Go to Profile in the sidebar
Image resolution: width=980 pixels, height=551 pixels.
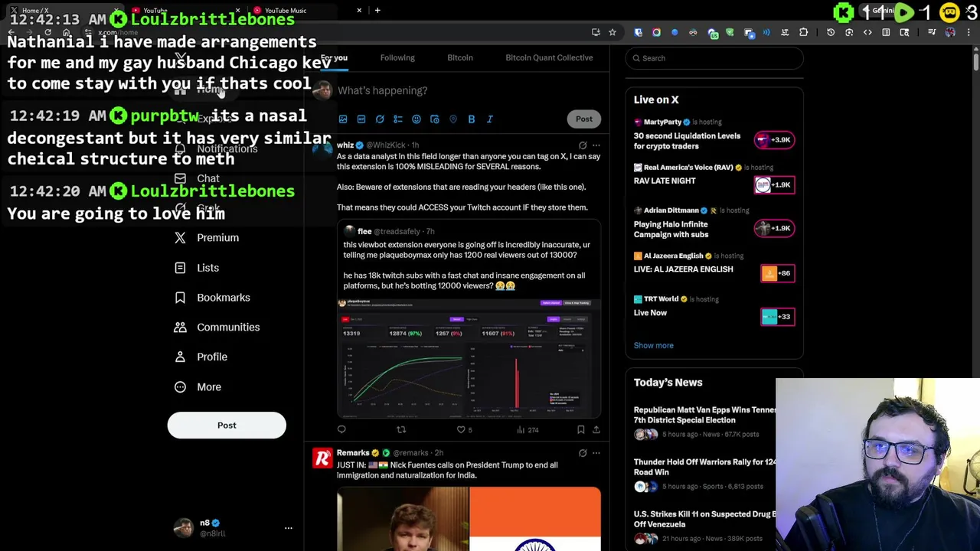[x=201, y=357]
